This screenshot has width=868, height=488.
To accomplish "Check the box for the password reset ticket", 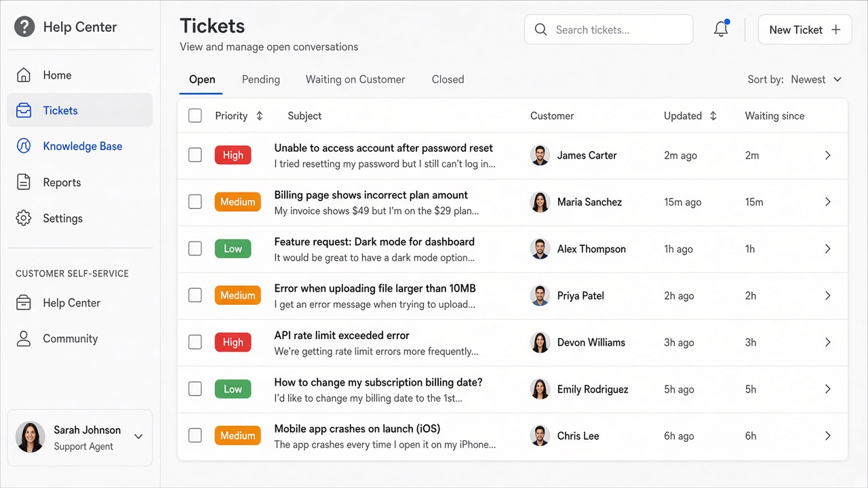I will click(195, 155).
